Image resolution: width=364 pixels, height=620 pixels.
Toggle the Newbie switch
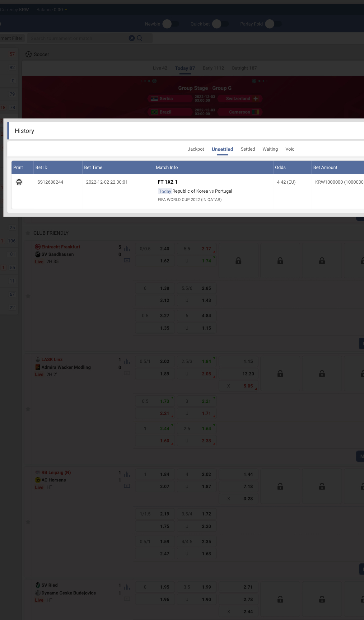pyautogui.click(x=171, y=24)
